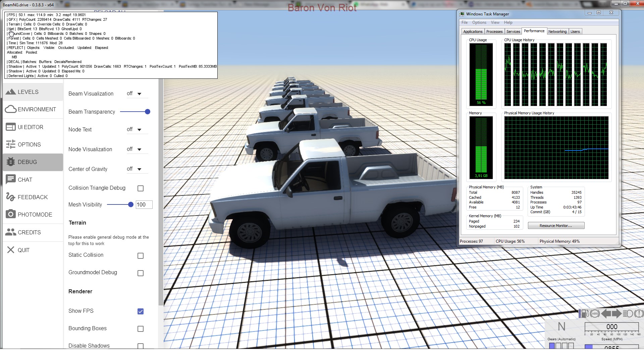This screenshot has width=644, height=359.
Task: Enable Bounding Boxes checkbox
Action: 141,329
